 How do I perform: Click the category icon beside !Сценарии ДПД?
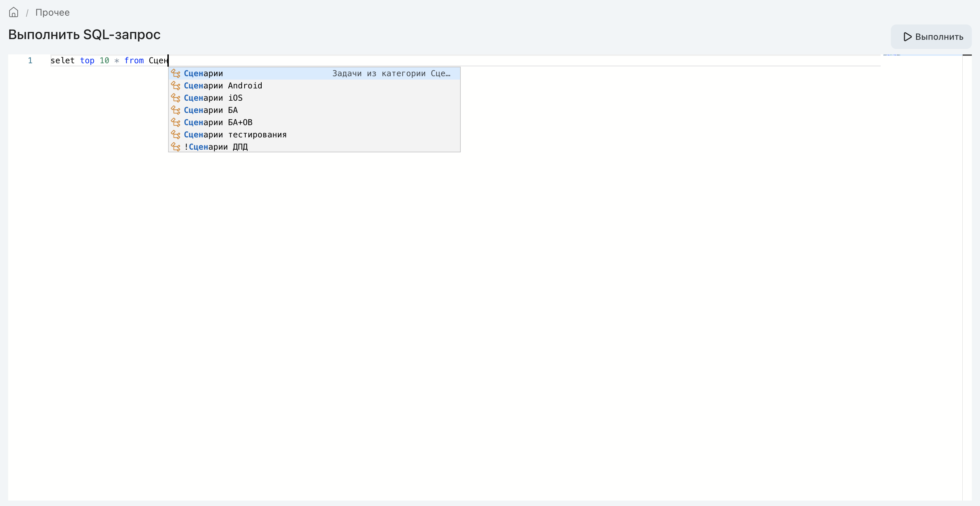tap(176, 146)
